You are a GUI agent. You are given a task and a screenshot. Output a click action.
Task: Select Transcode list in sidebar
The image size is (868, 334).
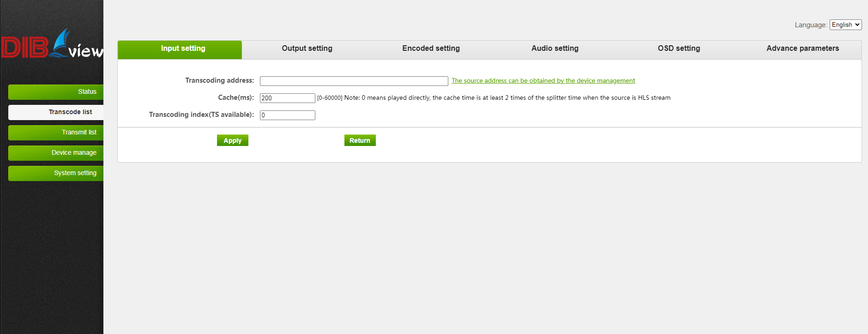pyautogui.click(x=56, y=112)
